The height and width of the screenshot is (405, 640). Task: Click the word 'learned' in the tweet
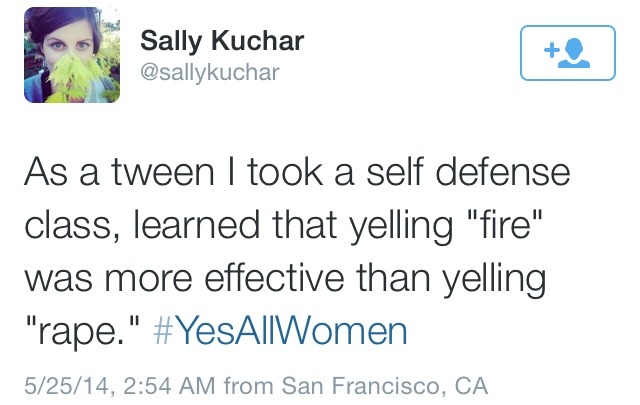coord(197,225)
